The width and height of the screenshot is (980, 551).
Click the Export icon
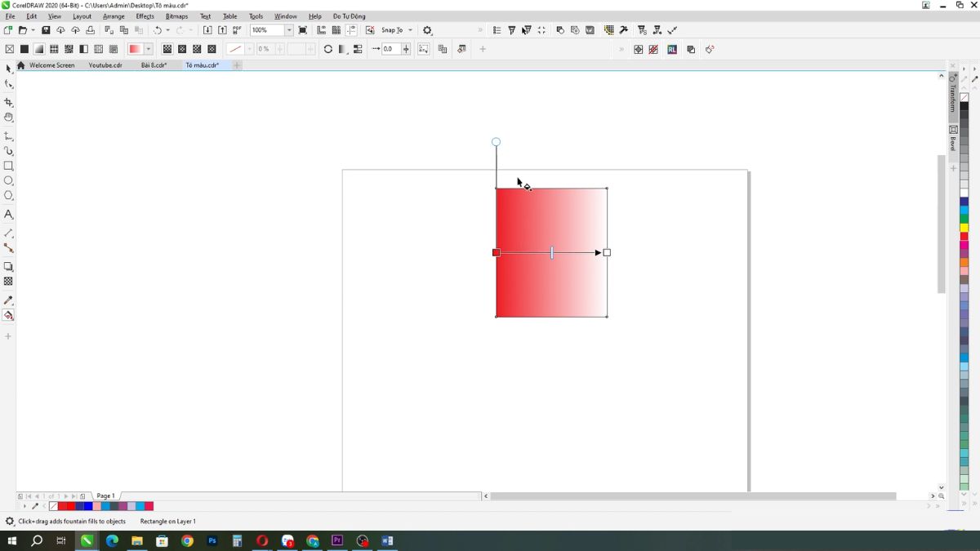[222, 30]
